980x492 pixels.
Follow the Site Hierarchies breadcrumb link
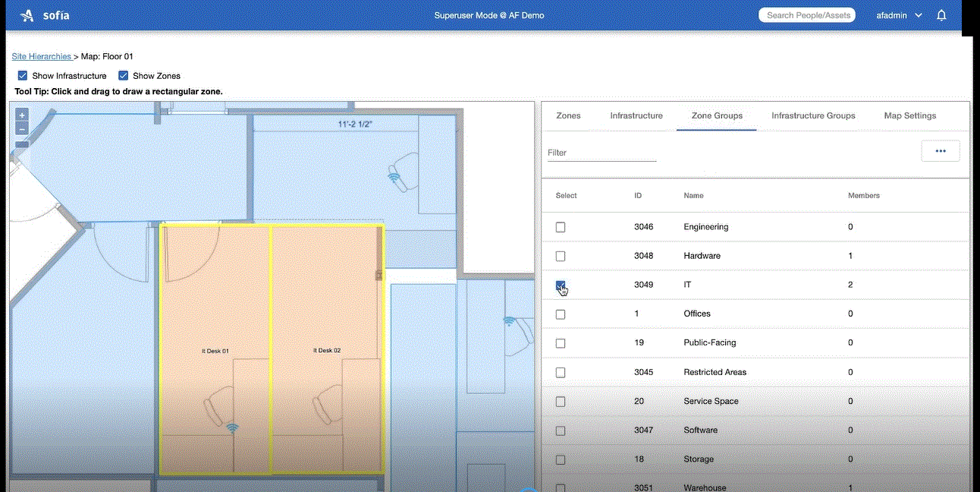41,55
